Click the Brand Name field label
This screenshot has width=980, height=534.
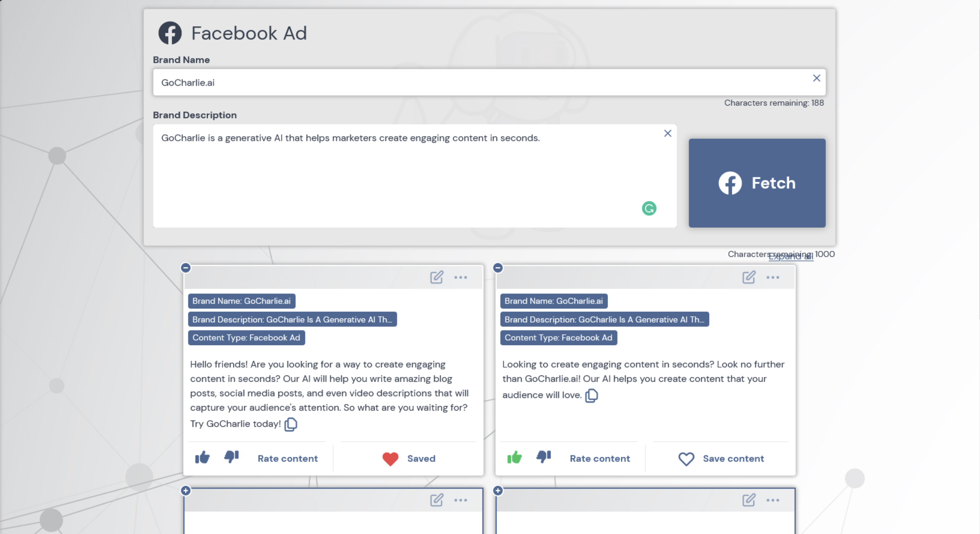pos(181,60)
